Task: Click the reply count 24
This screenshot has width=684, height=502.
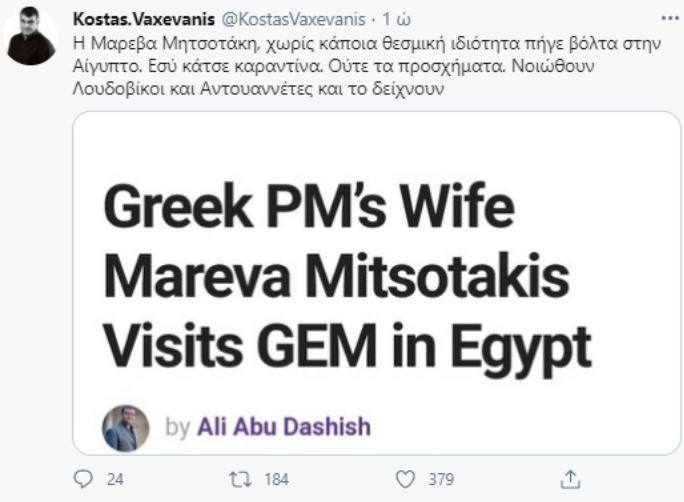Action: pyautogui.click(x=115, y=479)
